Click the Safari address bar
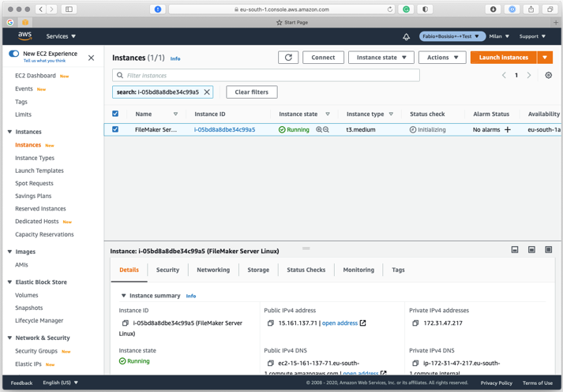This screenshot has height=392, width=563. click(282, 9)
